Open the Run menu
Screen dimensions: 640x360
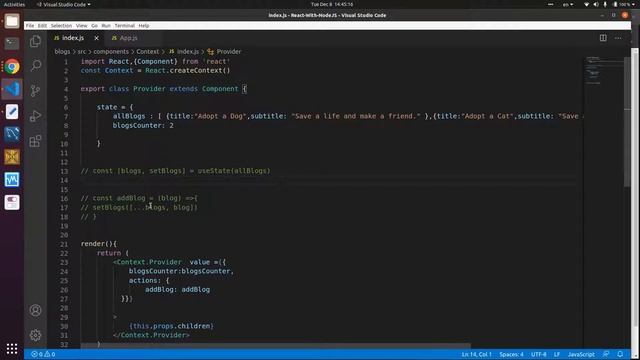point(106,25)
